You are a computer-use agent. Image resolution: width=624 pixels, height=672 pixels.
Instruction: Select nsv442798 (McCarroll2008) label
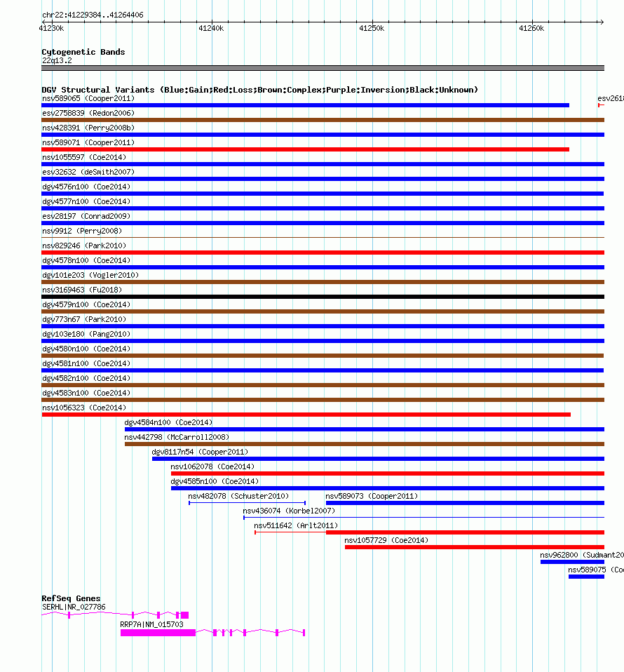[x=177, y=437]
